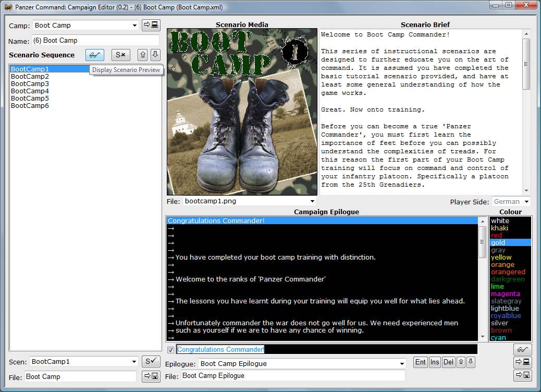This screenshot has height=392, width=541.
Task: Pick the gold colour
Action: [x=510, y=242]
